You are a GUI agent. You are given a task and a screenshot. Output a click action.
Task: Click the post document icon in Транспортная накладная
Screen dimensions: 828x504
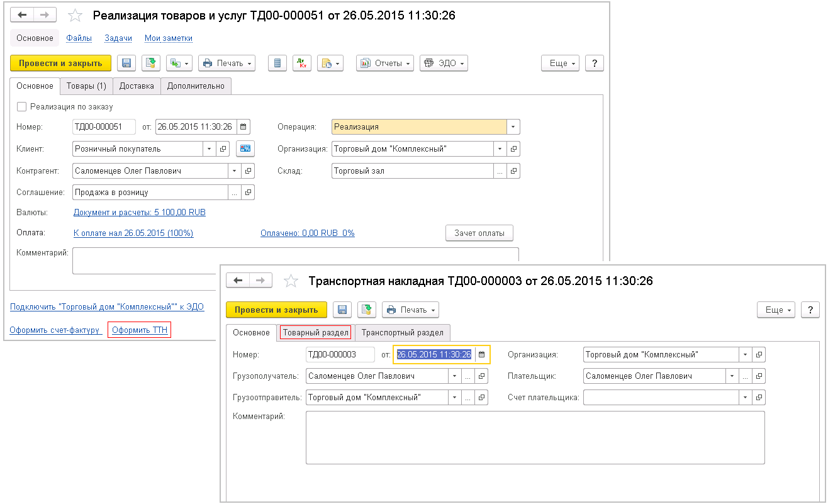367,310
